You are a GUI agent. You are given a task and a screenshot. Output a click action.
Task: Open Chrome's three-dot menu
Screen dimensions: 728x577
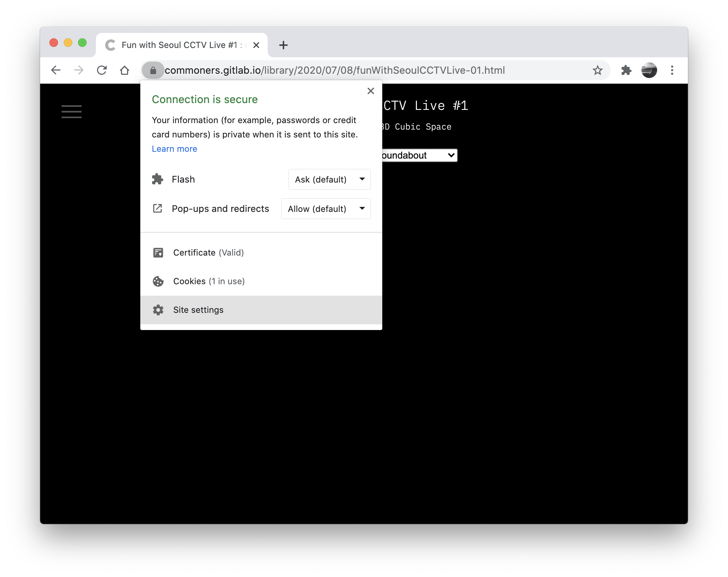[672, 70]
